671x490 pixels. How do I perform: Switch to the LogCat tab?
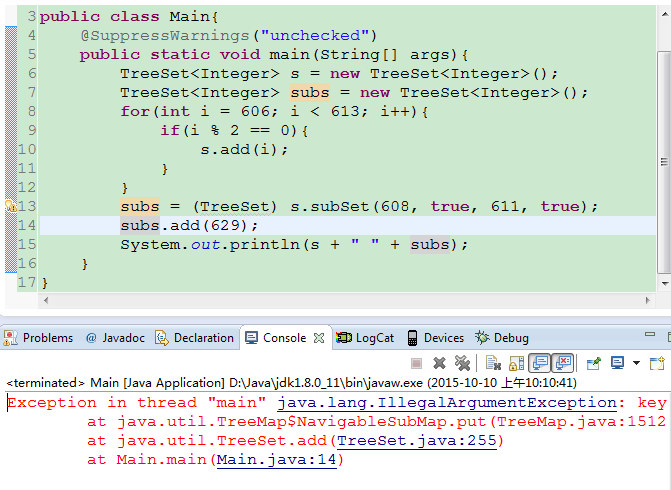tap(365, 338)
